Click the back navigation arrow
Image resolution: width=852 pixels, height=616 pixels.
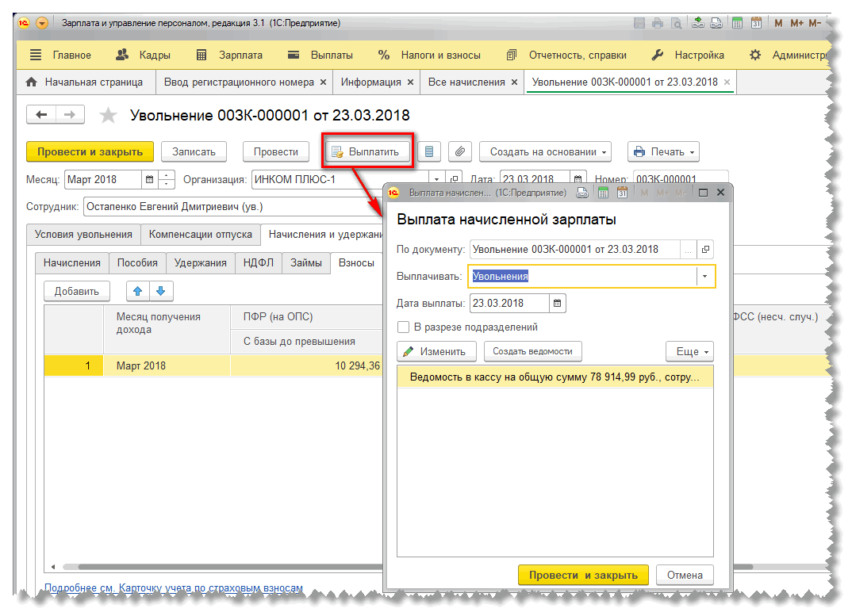41,115
